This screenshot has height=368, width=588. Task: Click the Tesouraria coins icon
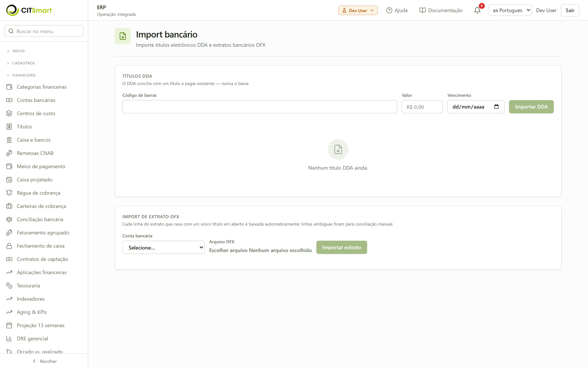[x=9, y=286]
